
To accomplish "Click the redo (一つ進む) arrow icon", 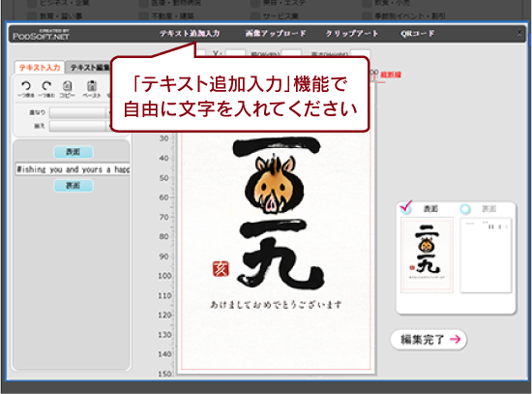I will (46, 85).
